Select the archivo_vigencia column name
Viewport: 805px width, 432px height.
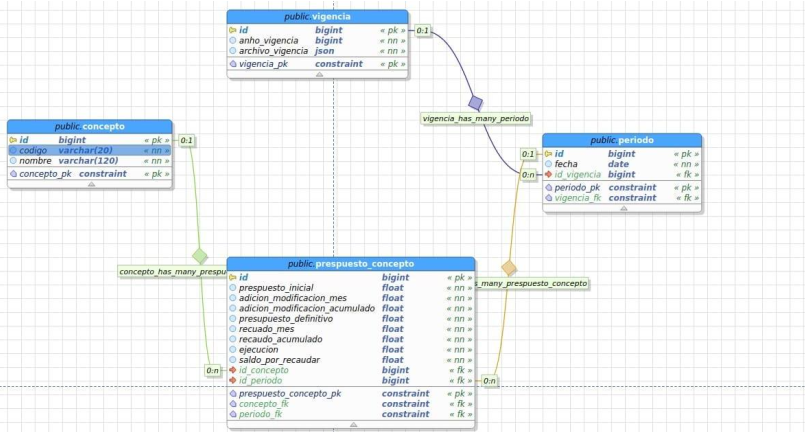tap(273, 51)
